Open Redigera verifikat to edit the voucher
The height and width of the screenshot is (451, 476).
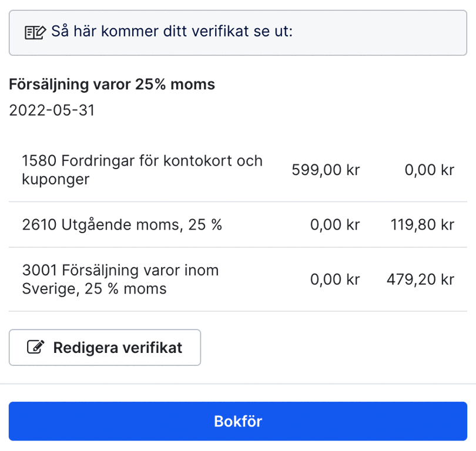105,347
